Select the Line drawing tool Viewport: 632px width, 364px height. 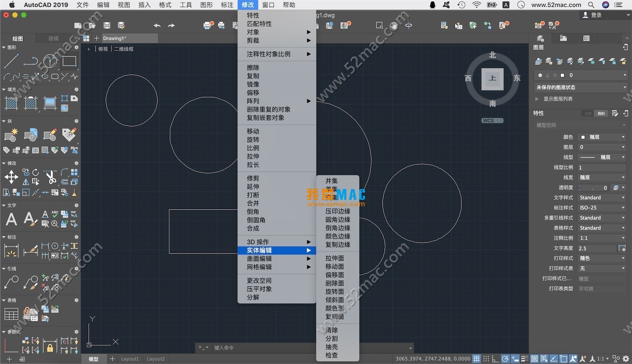point(11,61)
